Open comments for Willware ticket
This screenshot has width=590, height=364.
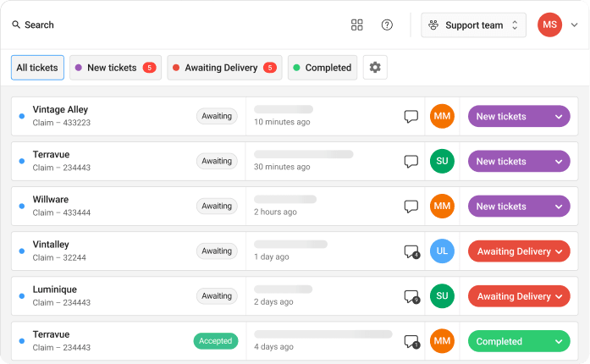click(411, 207)
